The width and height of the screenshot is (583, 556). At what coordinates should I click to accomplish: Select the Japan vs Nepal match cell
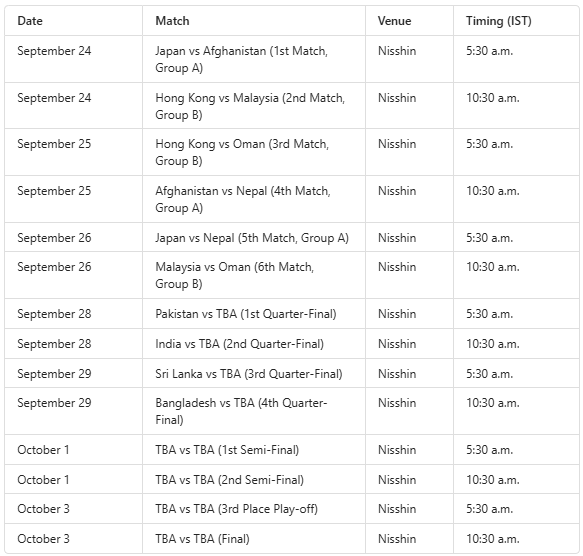point(252,238)
